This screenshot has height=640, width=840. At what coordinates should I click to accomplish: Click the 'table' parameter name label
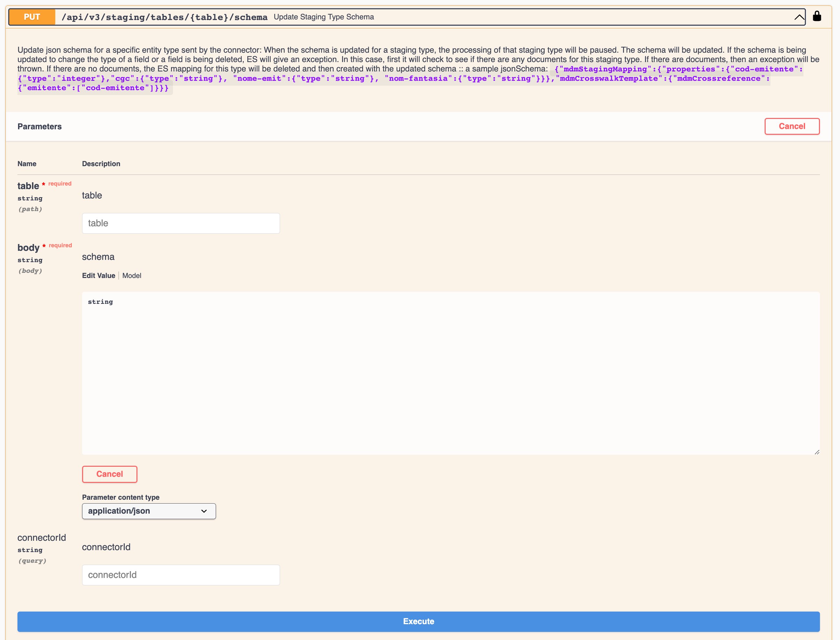coord(28,186)
